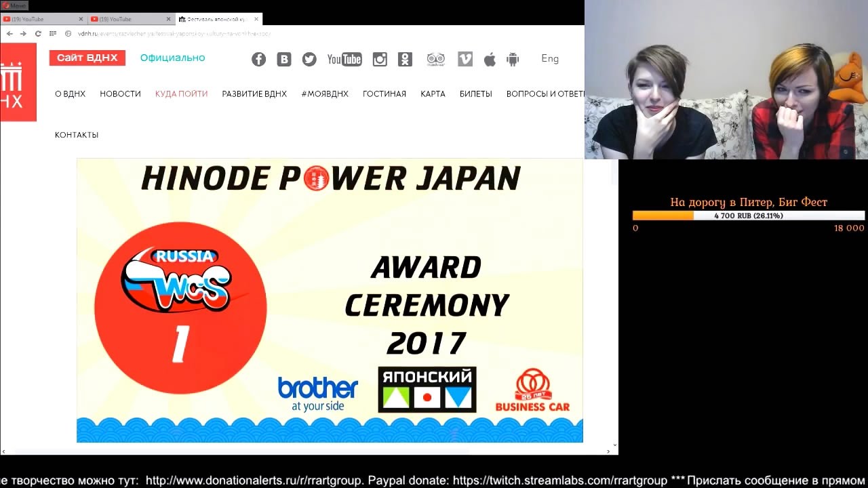Click the Сайт ВДНХ button
This screenshot has height=488, width=868.
(87, 58)
